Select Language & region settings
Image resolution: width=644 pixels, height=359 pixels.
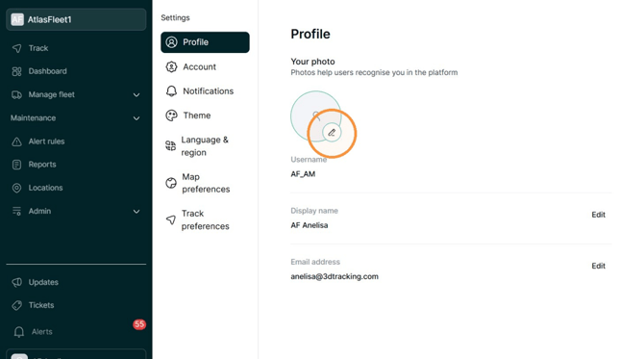[x=205, y=146]
